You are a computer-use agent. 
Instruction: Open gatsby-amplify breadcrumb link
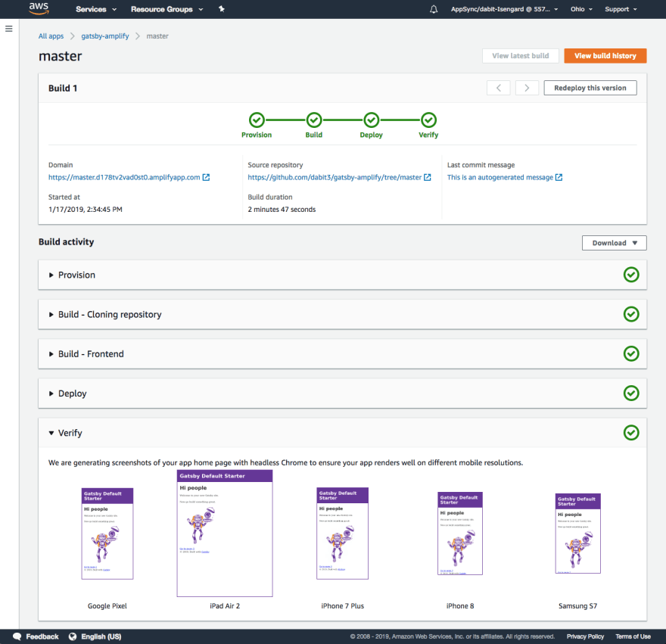pyautogui.click(x=105, y=36)
